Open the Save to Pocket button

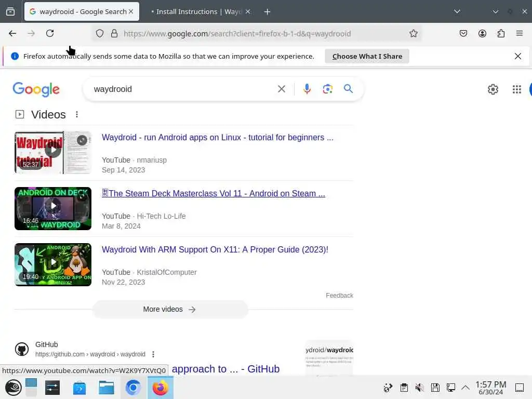pos(463,33)
